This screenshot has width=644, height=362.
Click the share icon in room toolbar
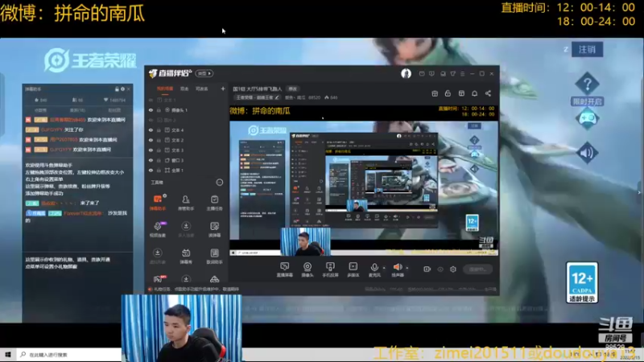click(x=488, y=93)
